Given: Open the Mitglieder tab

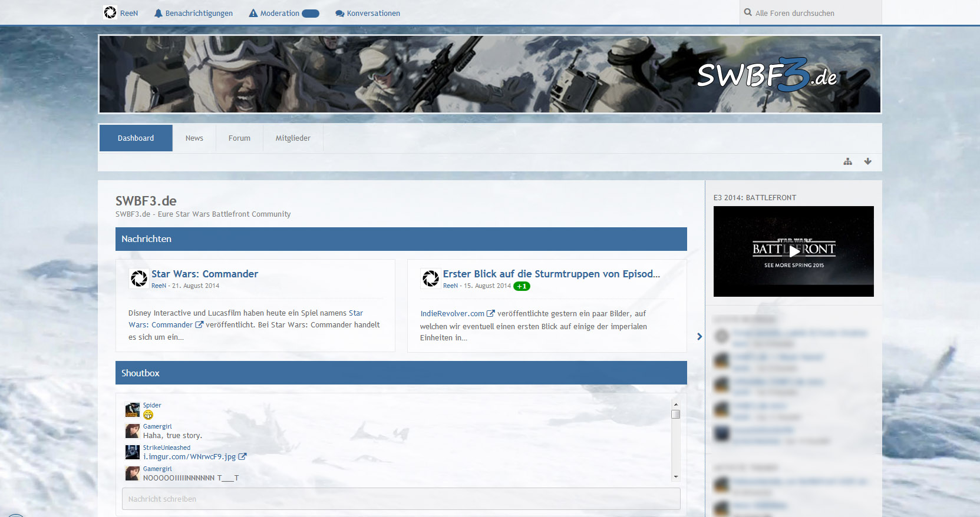Looking at the screenshot, I should 293,138.
